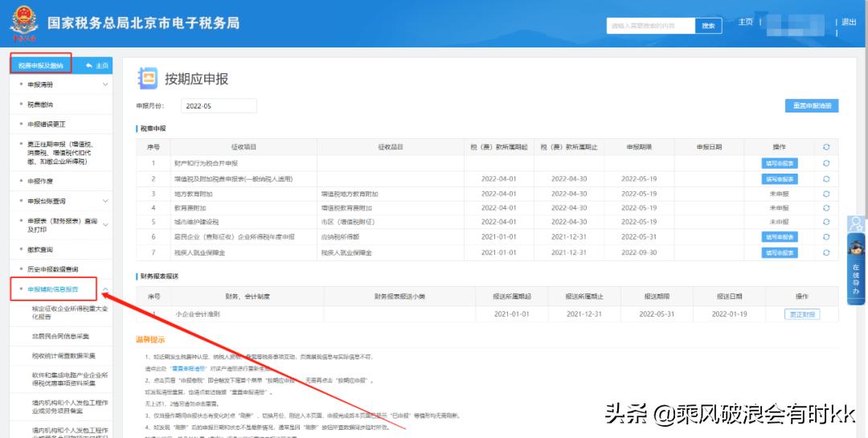Click the back arrow 主页 in the sidebar header

[x=97, y=65]
